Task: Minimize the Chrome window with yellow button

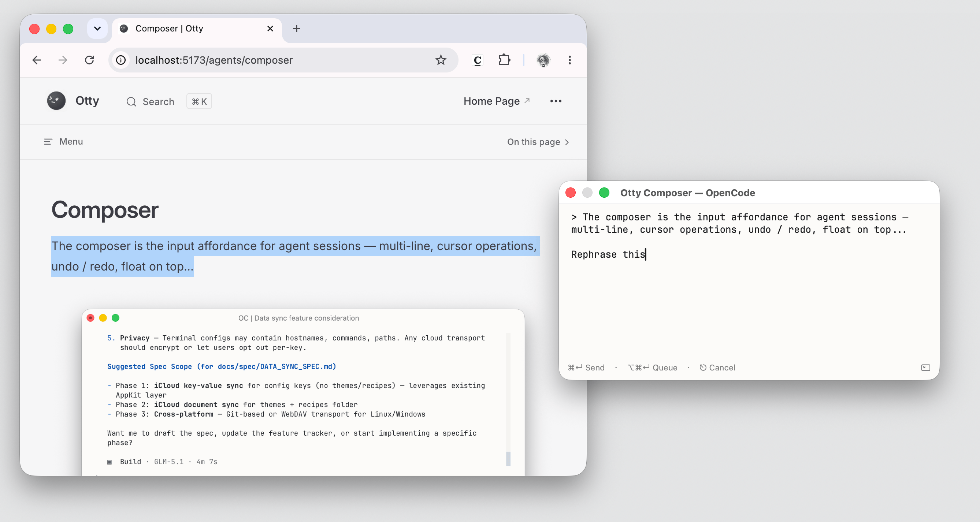Action: pyautogui.click(x=51, y=29)
